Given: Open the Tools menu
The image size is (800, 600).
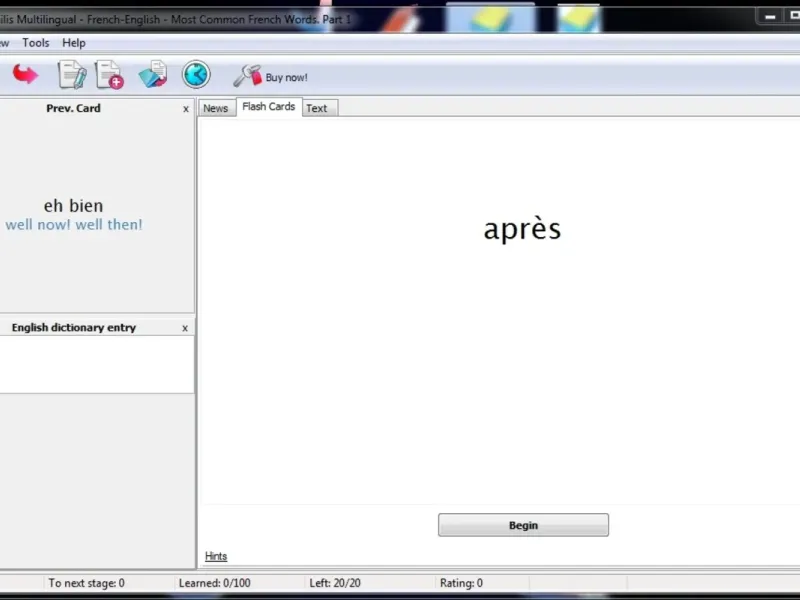Looking at the screenshot, I should pyautogui.click(x=36, y=43).
